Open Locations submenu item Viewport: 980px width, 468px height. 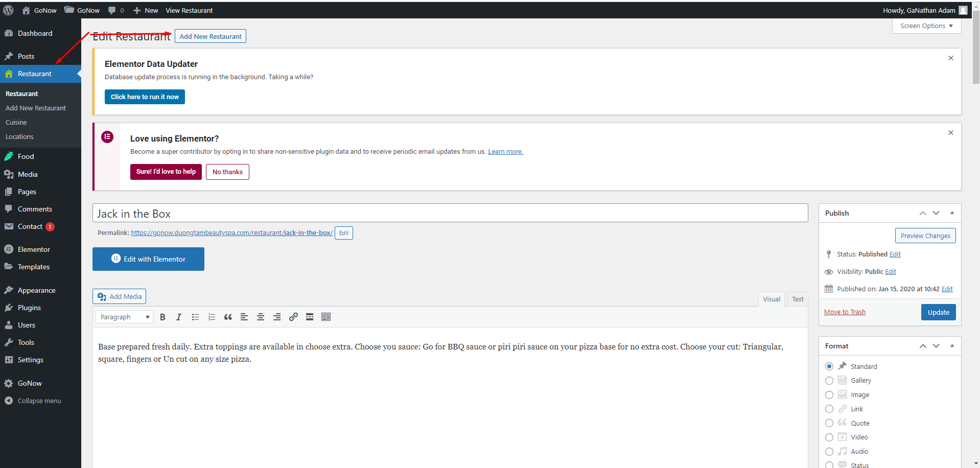[x=19, y=137]
